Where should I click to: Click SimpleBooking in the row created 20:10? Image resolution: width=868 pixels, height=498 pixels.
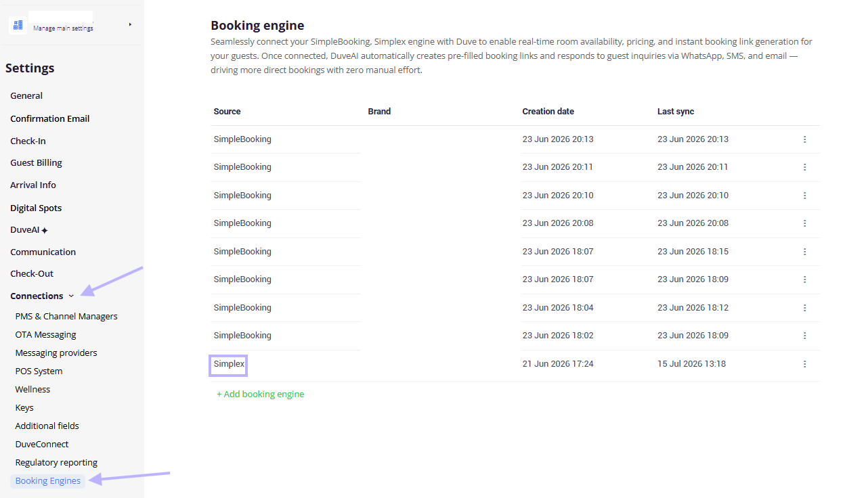[242, 196]
